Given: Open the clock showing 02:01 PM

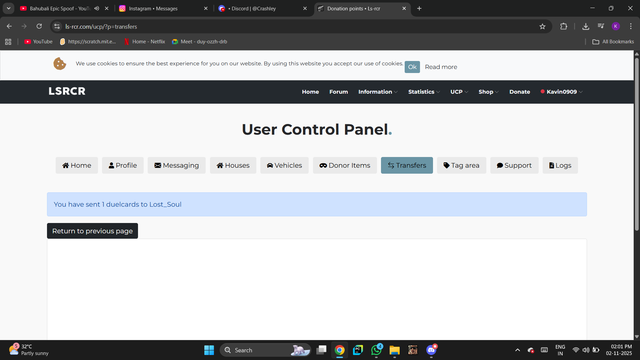Looking at the screenshot, I should coord(619,350).
